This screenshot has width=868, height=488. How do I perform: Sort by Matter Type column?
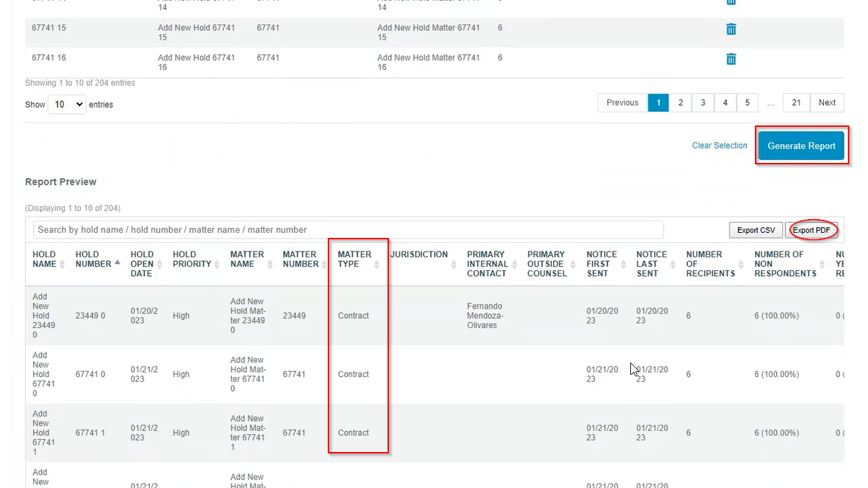point(359,259)
